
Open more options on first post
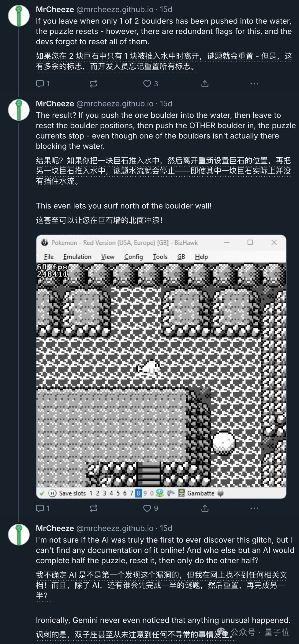254,84
